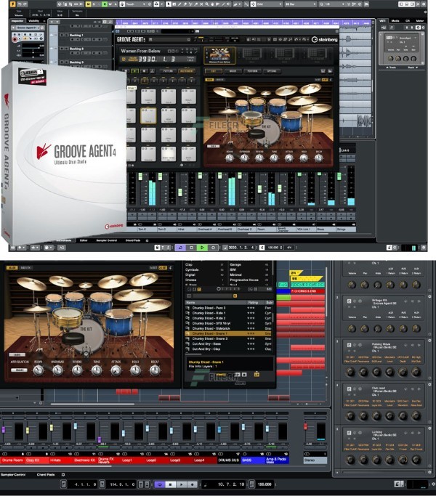Open the Bar grid type dropdown
The image size is (436, 504).
302,4
